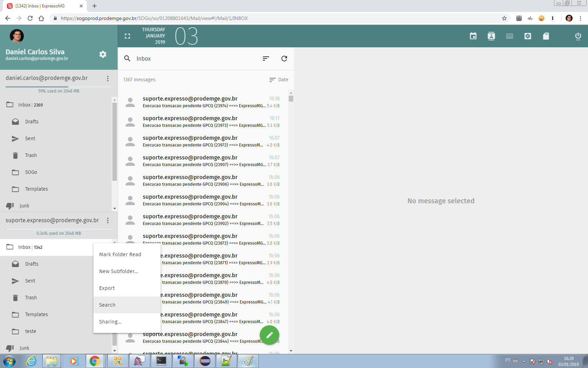
Task: Click the green compose pencil button
Action: [269, 335]
